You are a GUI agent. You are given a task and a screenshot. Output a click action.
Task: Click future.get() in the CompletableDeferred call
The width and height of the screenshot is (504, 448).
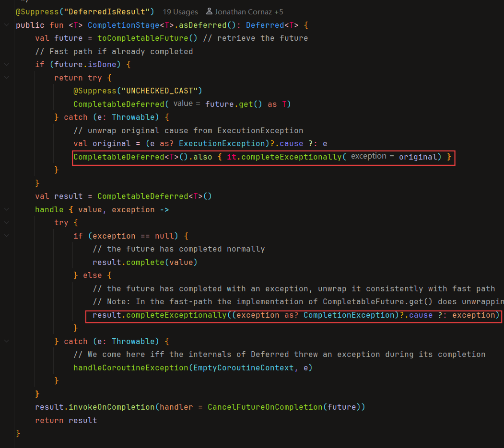[x=234, y=104]
